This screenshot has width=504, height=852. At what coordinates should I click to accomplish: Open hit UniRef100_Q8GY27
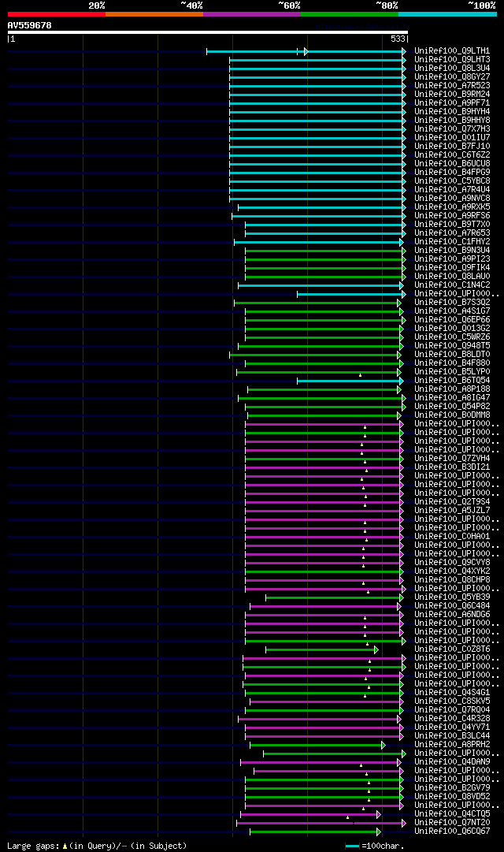coord(452,77)
